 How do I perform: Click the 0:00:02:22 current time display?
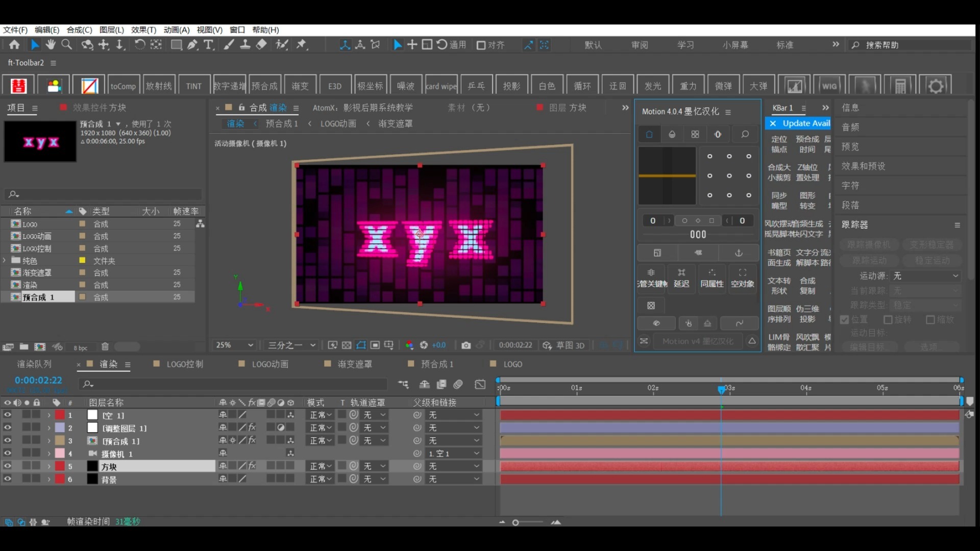[x=38, y=380]
